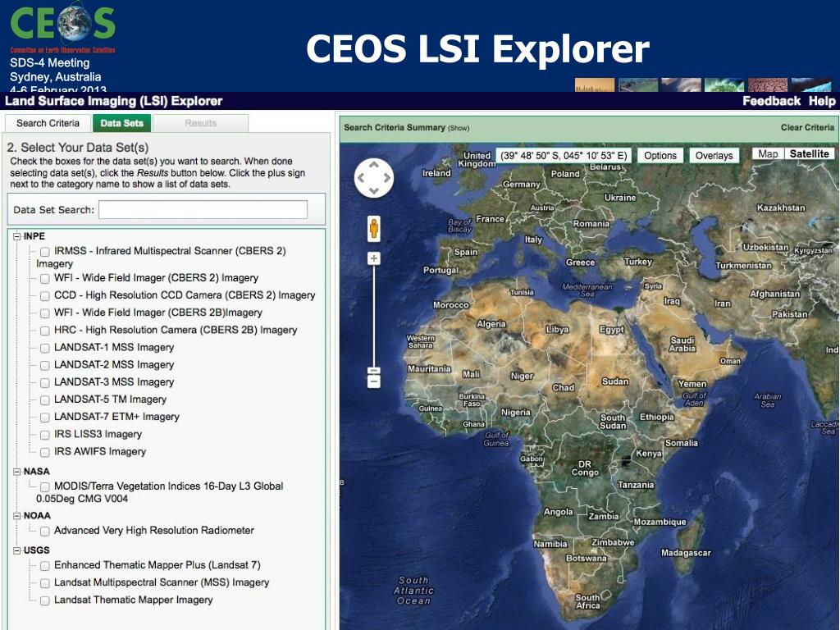Click the NOAA category label
The image size is (840, 630).
37,516
